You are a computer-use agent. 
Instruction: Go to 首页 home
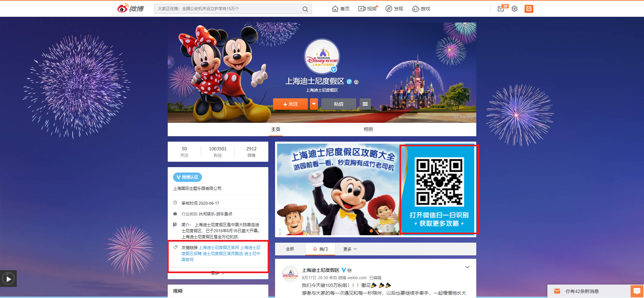click(341, 9)
